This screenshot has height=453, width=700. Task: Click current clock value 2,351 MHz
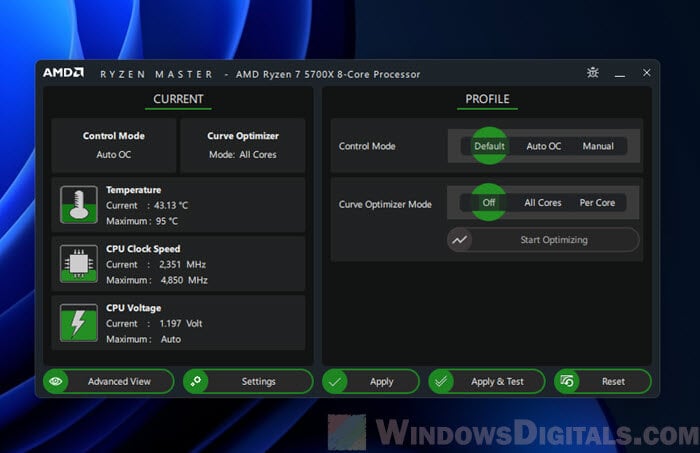183,264
